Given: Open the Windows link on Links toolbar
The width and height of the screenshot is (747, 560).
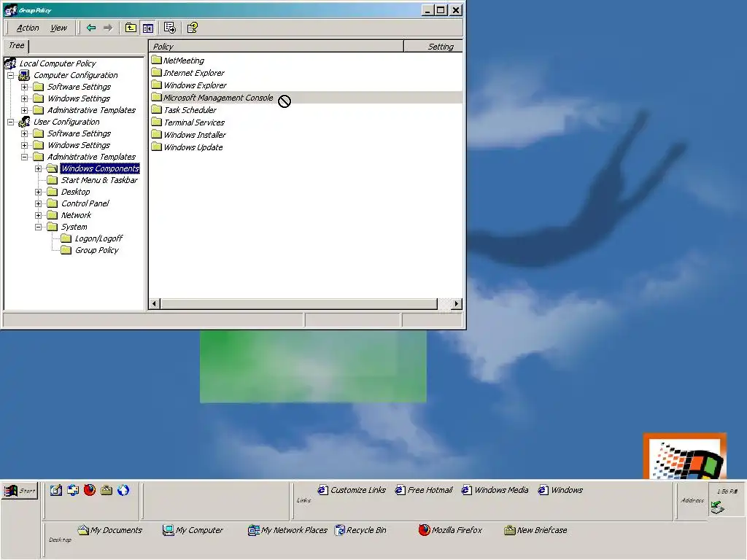Looking at the screenshot, I should coord(560,490).
